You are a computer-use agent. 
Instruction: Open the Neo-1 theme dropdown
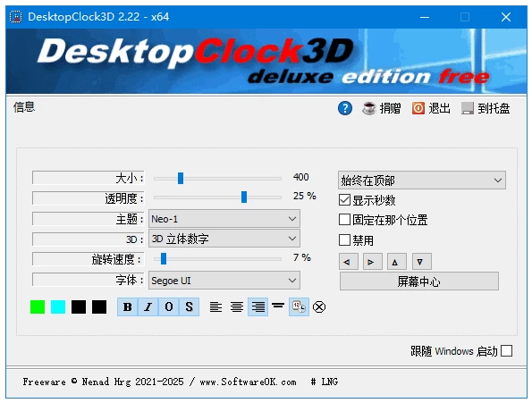click(224, 219)
